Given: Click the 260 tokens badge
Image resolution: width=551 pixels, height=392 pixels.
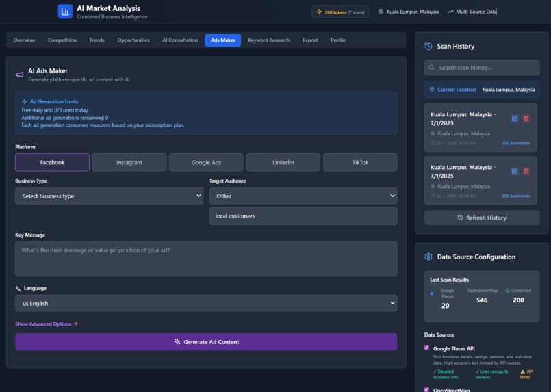Looking at the screenshot, I should [340, 12].
